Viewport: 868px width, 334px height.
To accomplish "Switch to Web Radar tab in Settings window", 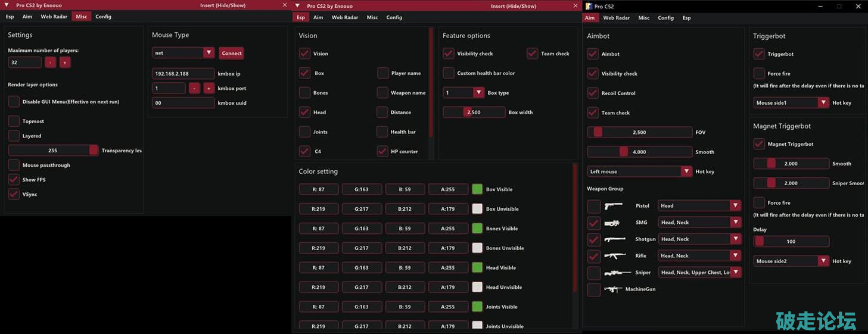I will pyautogui.click(x=54, y=17).
